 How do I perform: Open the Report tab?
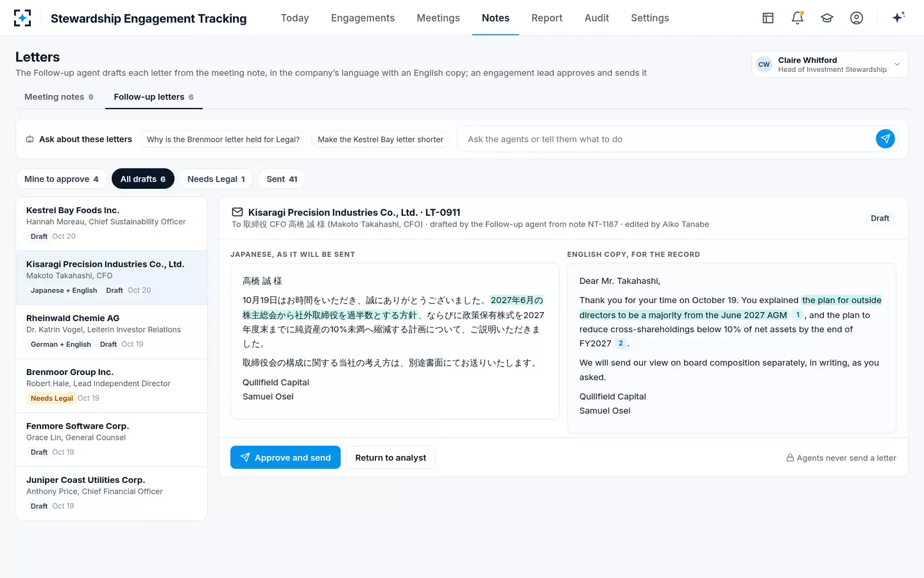(x=547, y=18)
